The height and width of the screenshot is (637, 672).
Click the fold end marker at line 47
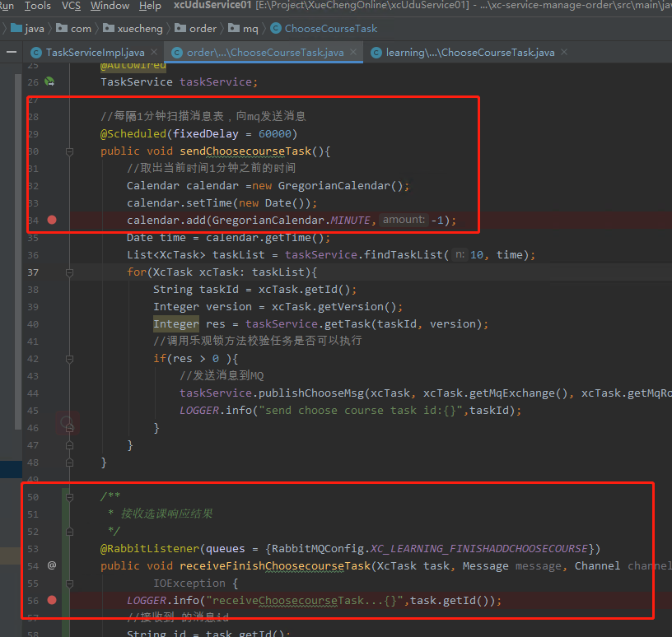pos(69,445)
